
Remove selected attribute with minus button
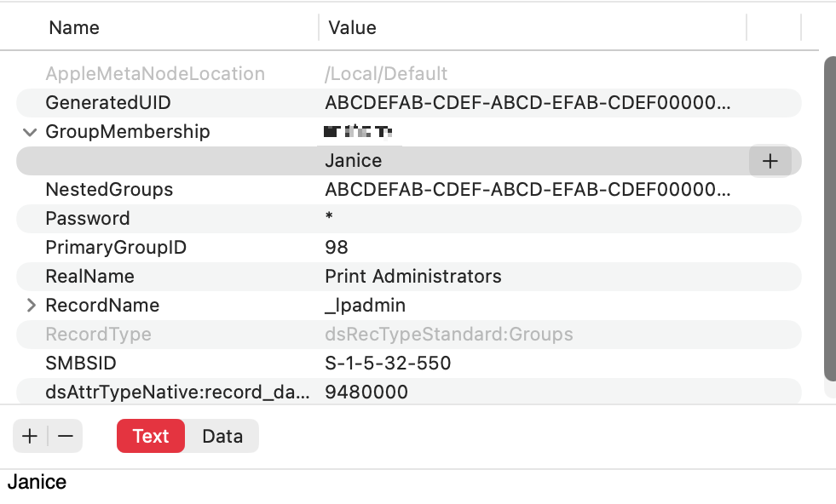point(66,437)
